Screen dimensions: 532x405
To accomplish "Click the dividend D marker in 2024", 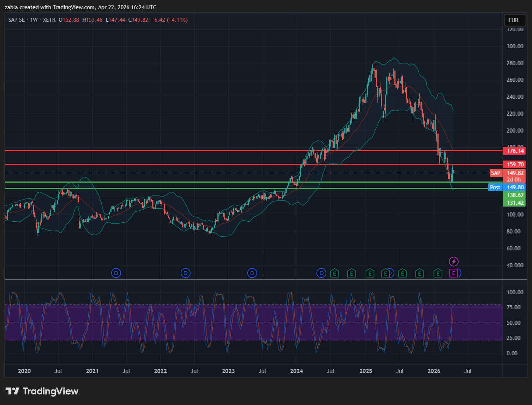I will pos(321,273).
